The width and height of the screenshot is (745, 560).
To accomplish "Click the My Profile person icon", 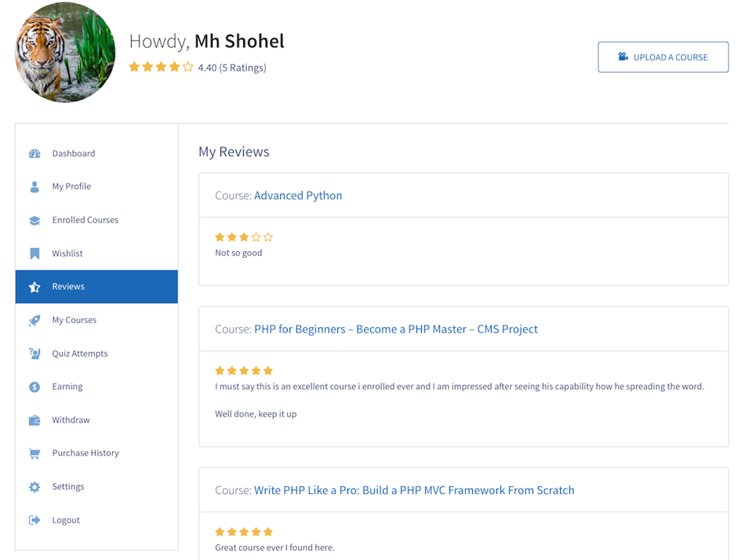I will (x=35, y=187).
